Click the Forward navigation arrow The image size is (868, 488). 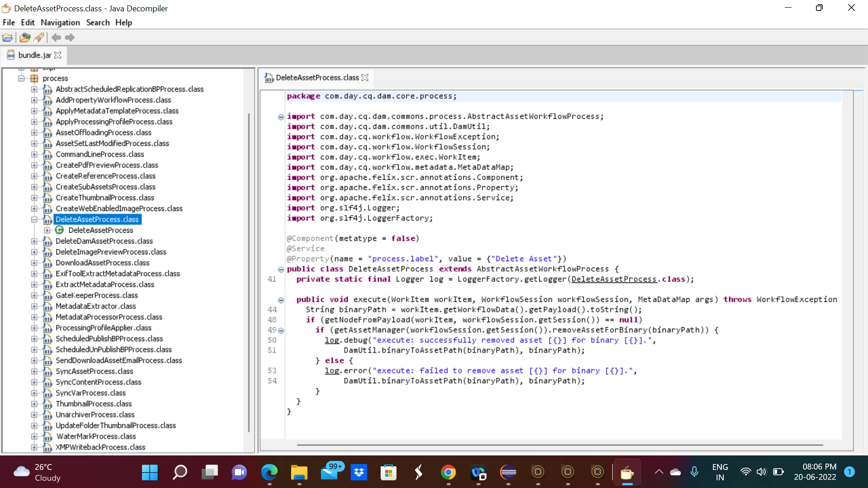click(70, 38)
